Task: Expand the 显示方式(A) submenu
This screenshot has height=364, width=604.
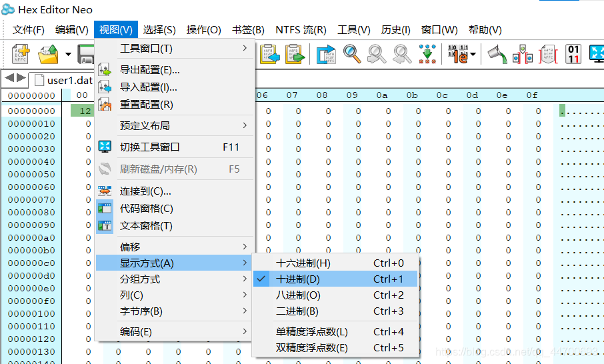Action: coord(175,263)
